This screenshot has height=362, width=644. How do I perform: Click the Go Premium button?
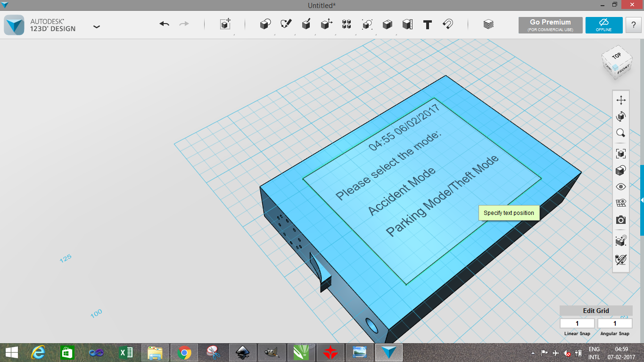point(550,25)
